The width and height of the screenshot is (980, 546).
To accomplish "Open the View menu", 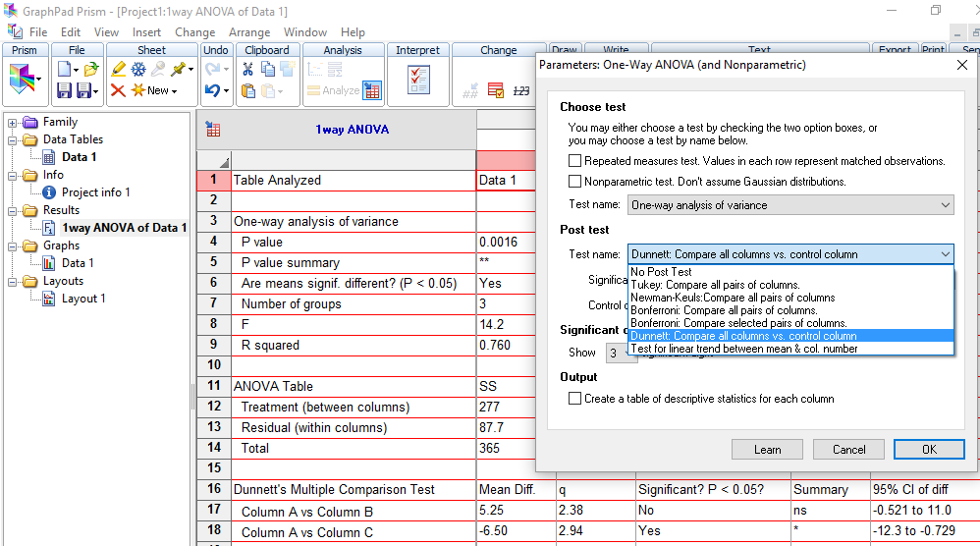I will 106,31.
